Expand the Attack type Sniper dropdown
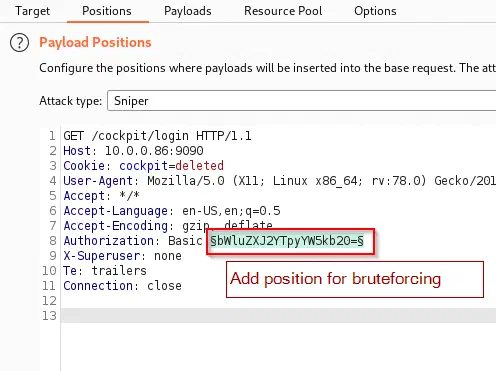Screen dimensions: 496x371 pyautogui.click(x=301, y=101)
